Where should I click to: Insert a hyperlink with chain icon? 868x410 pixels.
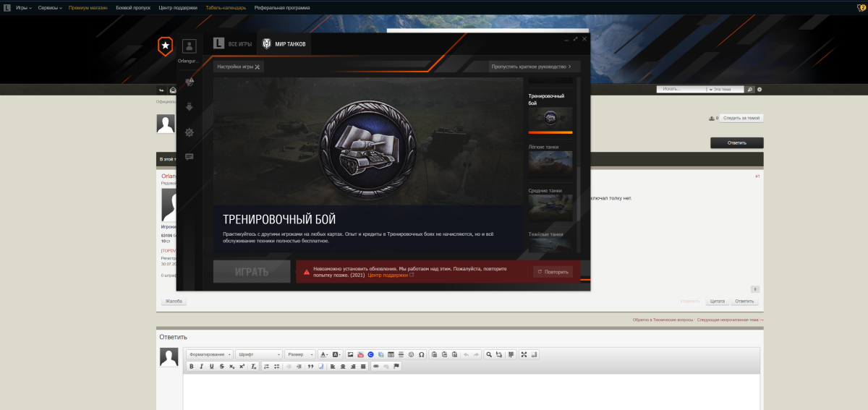pyautogui.click(x=376, y=367)
